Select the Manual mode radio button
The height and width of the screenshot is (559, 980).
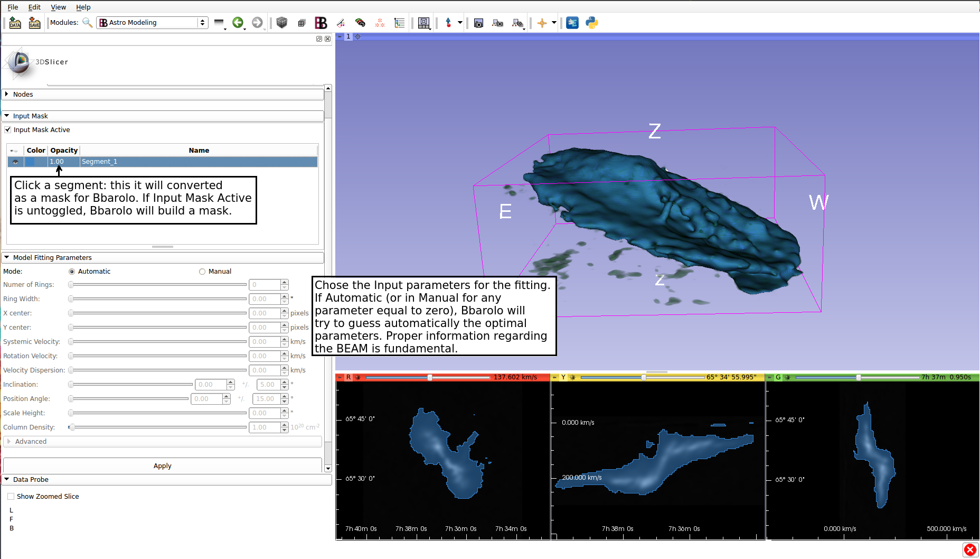tap(202, 272)
